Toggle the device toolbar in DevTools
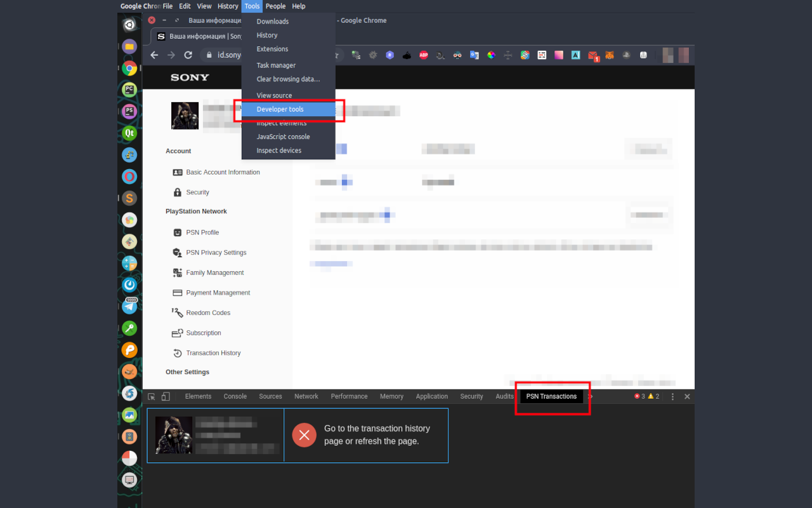Viewport: 812px width, 508px height. pyautogui.click(x=166, y=396)
